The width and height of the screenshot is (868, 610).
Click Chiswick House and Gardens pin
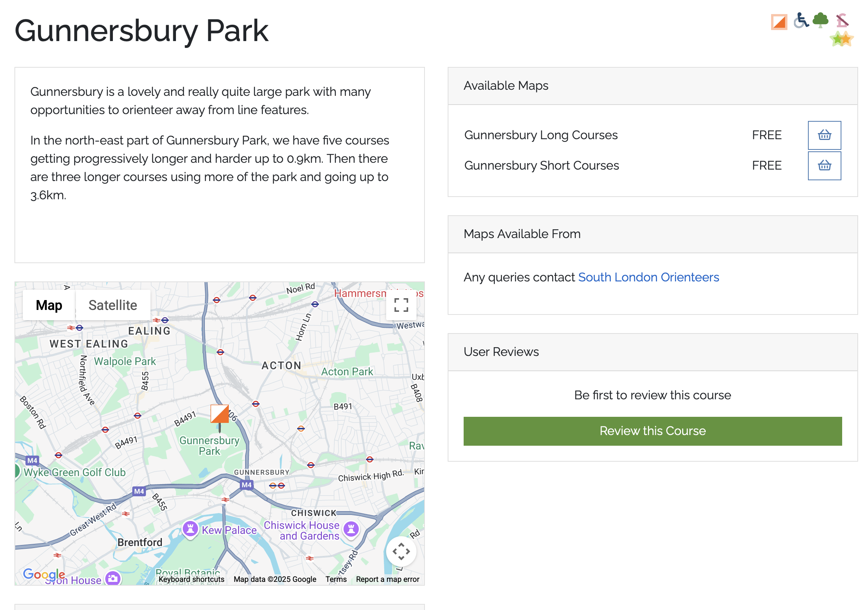(351, 529)
